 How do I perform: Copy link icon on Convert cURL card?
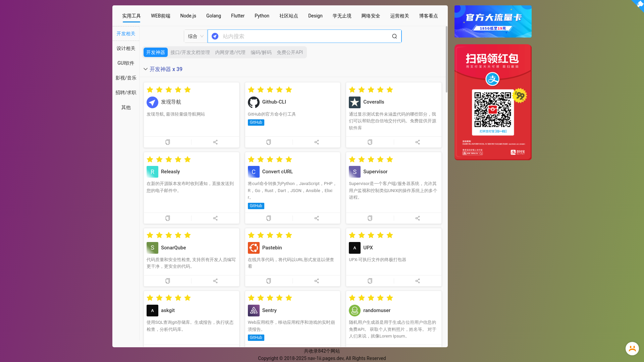269,218
